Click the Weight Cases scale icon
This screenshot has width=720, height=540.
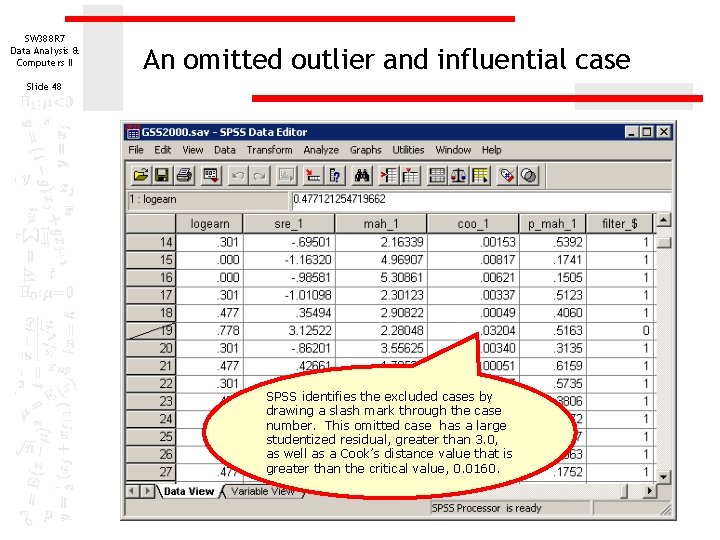coord(458,175)
